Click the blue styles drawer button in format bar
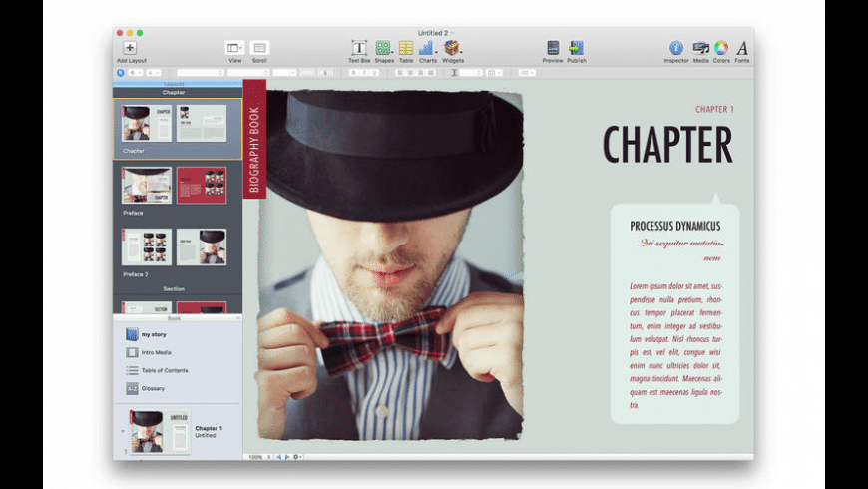The height and width of the screenshot is (489, 868). tap(120, 73)
